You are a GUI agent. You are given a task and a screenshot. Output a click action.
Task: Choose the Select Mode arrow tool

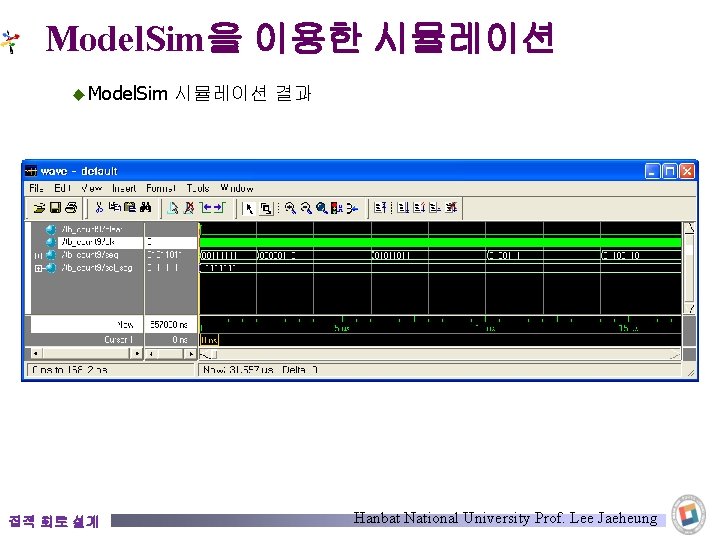[249, 208]
